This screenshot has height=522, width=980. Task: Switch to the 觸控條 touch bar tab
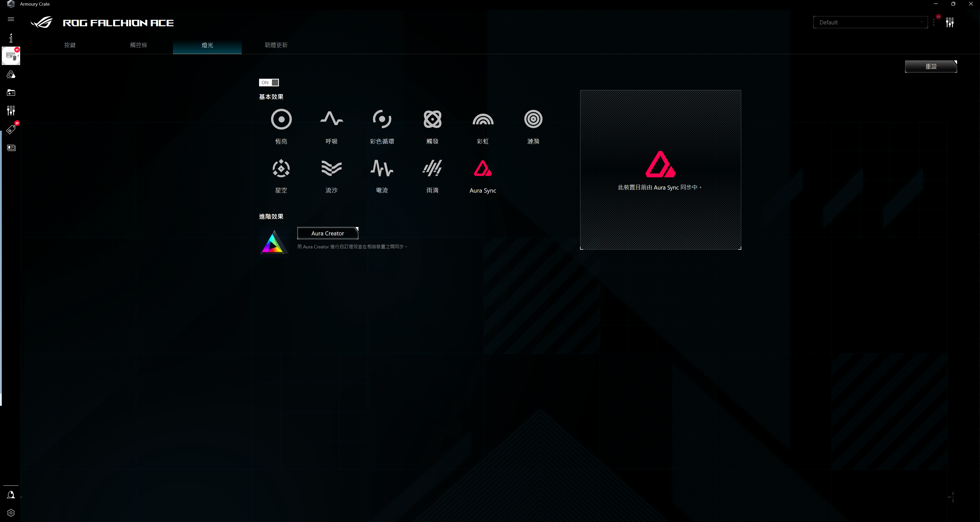click(139, 45)
